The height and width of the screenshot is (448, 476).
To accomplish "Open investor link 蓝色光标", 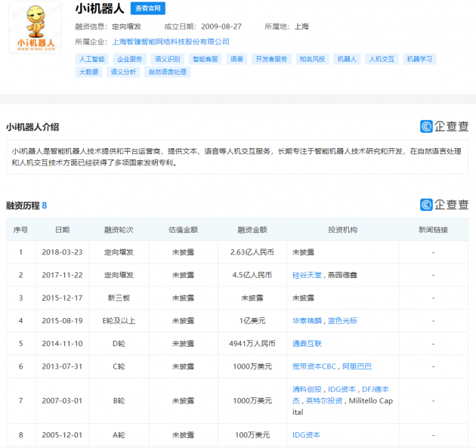I will [x=342, y=321].
